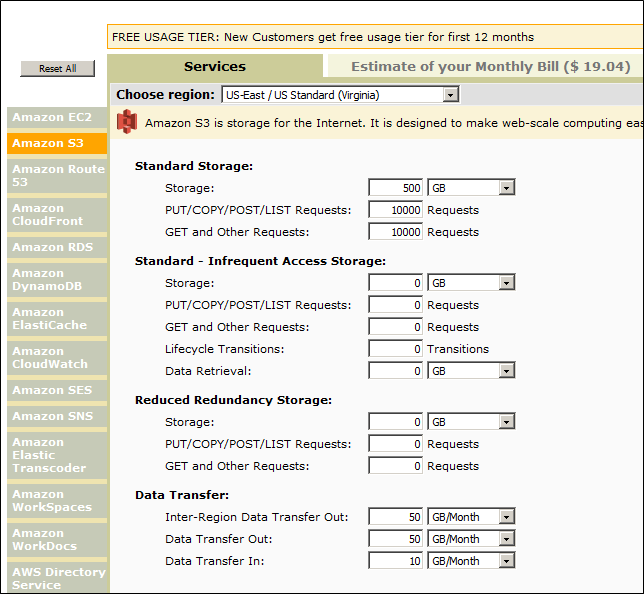Click the Data Transfer heading
Viewport: 644px width, 594px height.
(x=182, y=495)
